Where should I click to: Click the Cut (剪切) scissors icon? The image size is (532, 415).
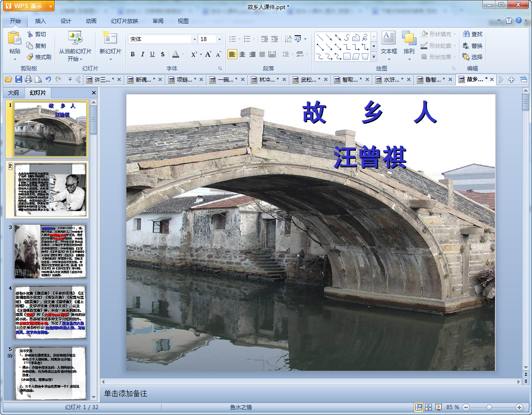tap(30, 34)
